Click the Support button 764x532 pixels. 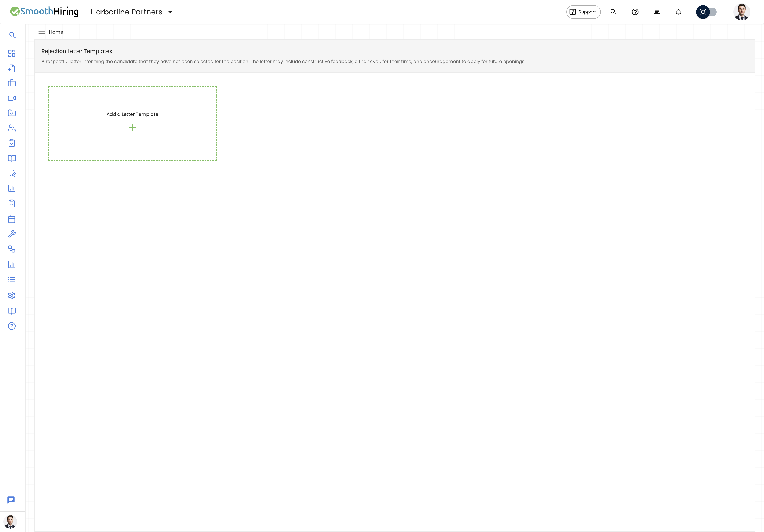point(583,12)
